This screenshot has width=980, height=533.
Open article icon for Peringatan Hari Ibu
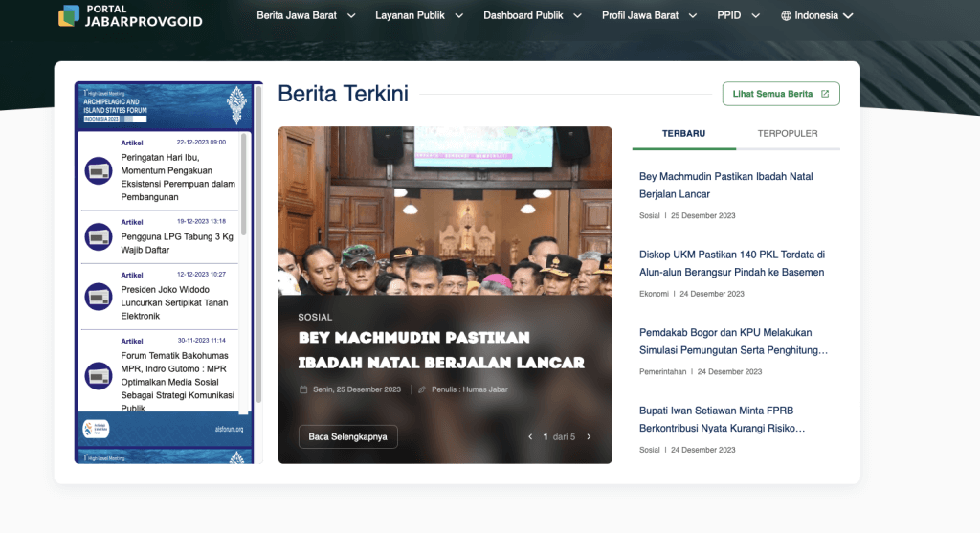click(x=99, y=170)
